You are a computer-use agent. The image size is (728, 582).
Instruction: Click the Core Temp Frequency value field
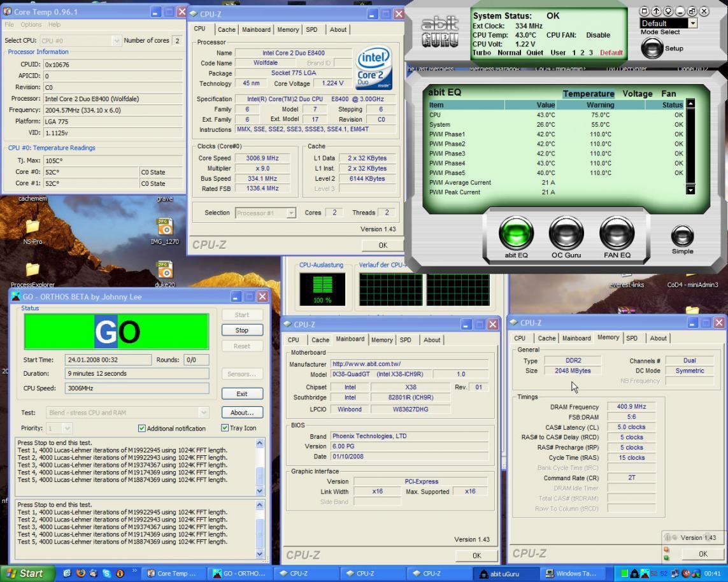pos(114,110)
